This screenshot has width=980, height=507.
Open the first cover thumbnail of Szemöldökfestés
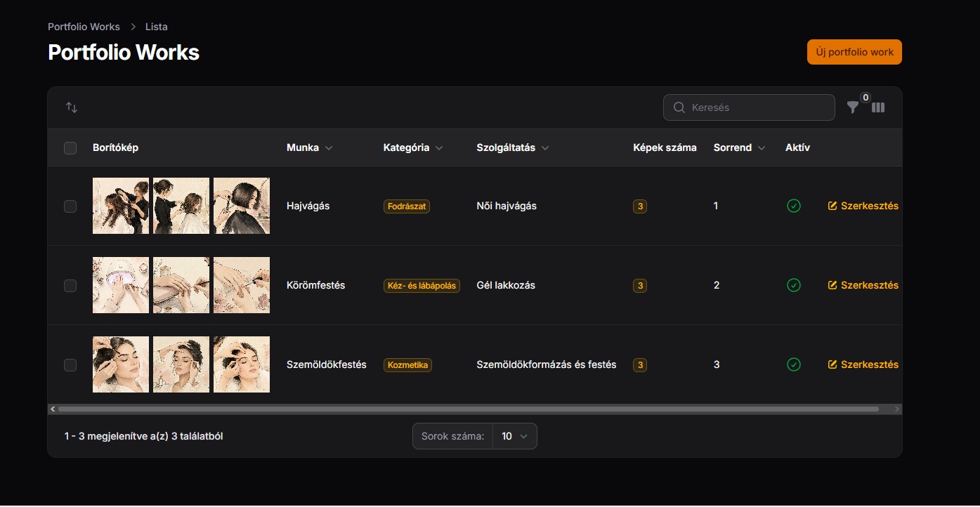point(121,364)
